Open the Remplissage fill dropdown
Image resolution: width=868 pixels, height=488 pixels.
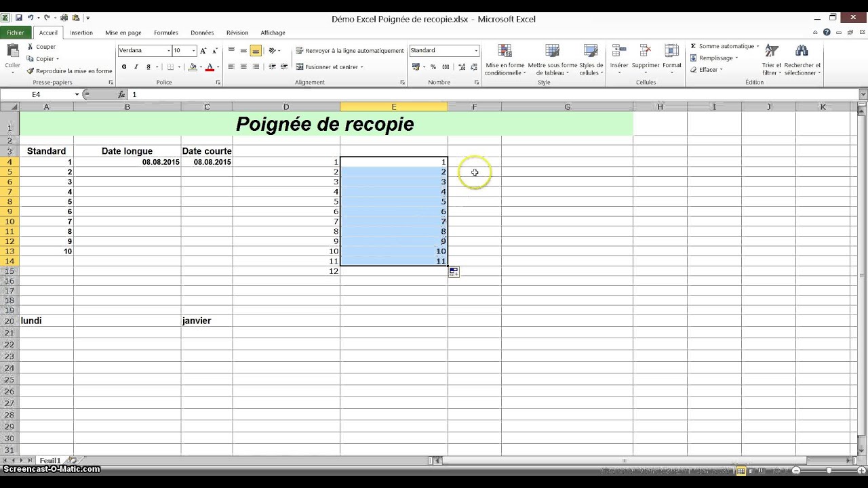714,58
